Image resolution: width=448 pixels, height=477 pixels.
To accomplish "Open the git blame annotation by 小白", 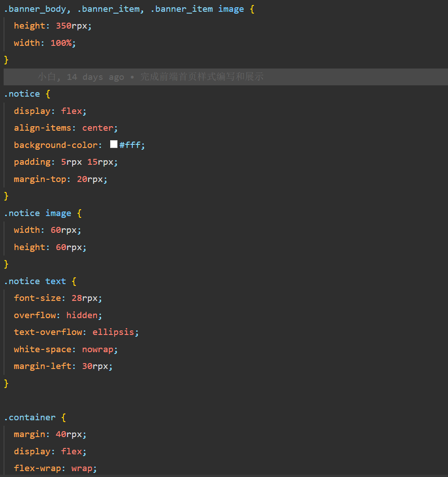I will tap(151, 77).
